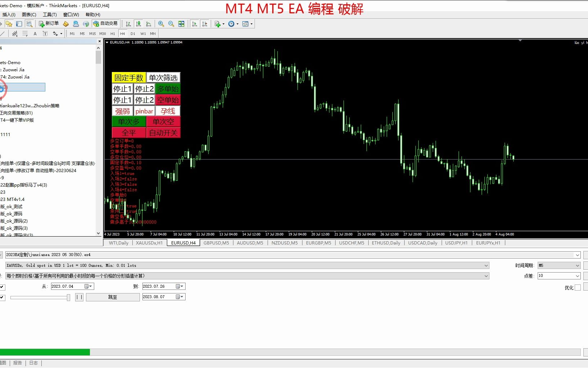
Task: Open the arrows objects dropdown
Action: 58,33
